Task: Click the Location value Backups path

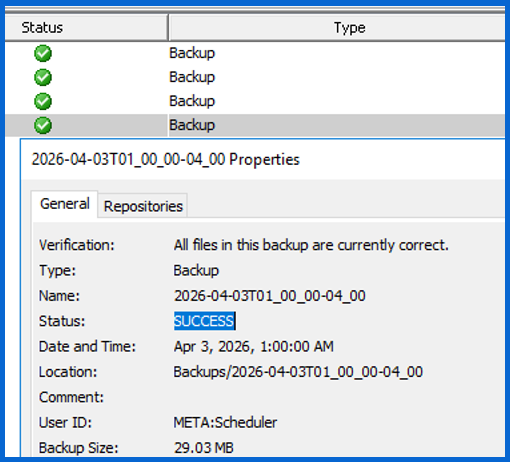Action: 298,372
